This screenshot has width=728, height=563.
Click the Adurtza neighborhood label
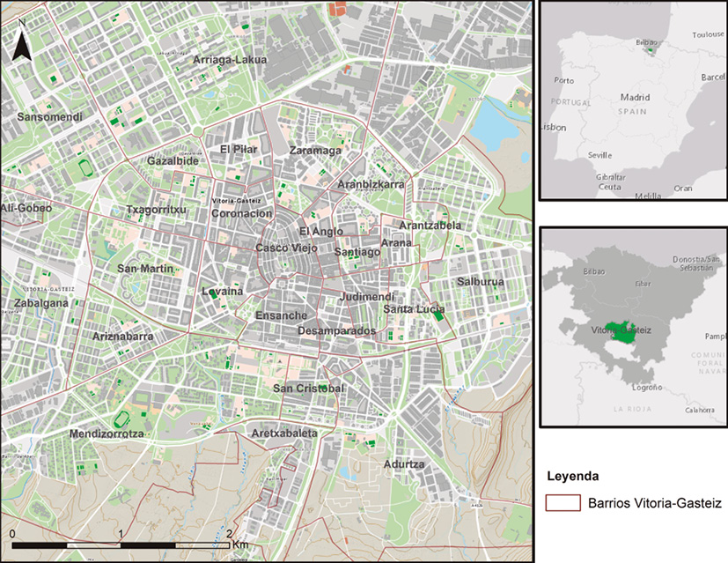[405, 463]
